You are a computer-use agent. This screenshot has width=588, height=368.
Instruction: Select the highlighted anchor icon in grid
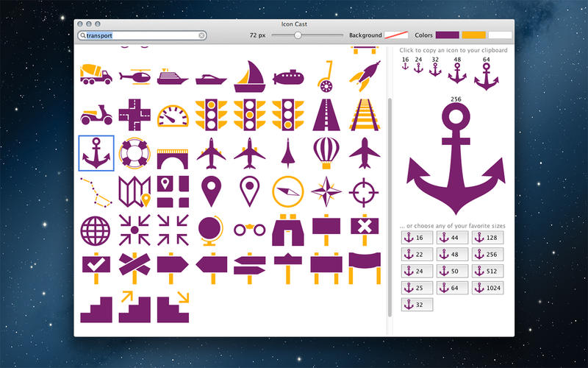(96, 153)
